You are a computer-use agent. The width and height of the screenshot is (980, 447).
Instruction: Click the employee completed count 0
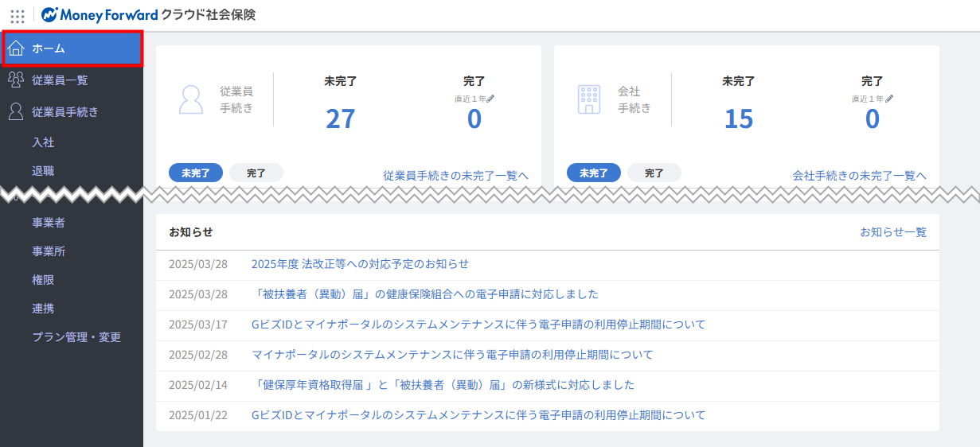point(474,119)
